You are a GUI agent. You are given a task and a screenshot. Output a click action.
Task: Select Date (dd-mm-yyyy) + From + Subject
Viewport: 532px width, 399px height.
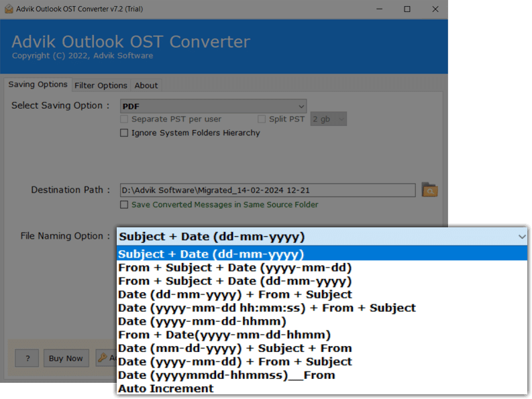(x=322, y=294)
